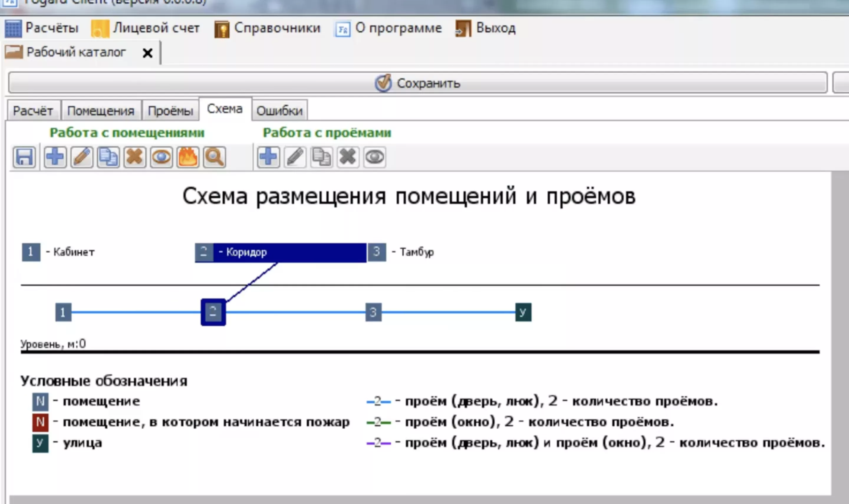Add a new opening with the plus icon

click(268, 157)
